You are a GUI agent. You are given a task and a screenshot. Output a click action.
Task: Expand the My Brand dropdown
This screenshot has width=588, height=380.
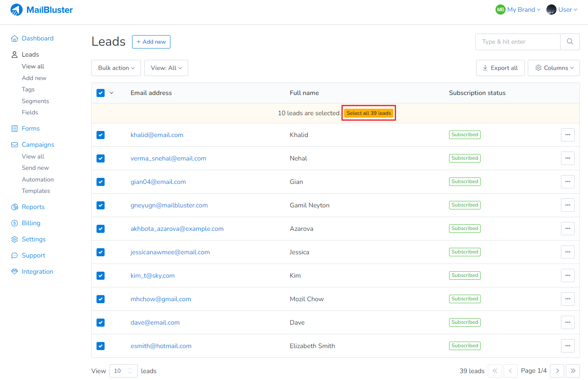tap(518, 9)
